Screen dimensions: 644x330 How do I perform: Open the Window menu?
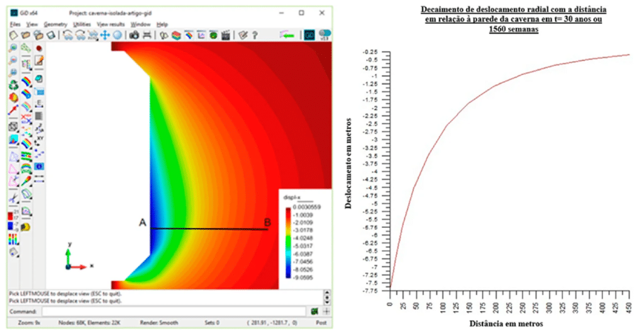(x=140, y=25)
